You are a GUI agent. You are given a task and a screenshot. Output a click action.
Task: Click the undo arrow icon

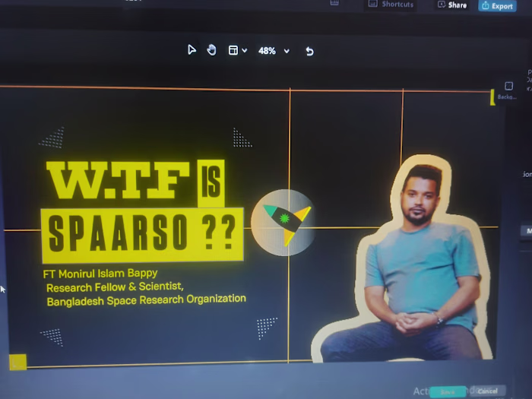(309, 51)
